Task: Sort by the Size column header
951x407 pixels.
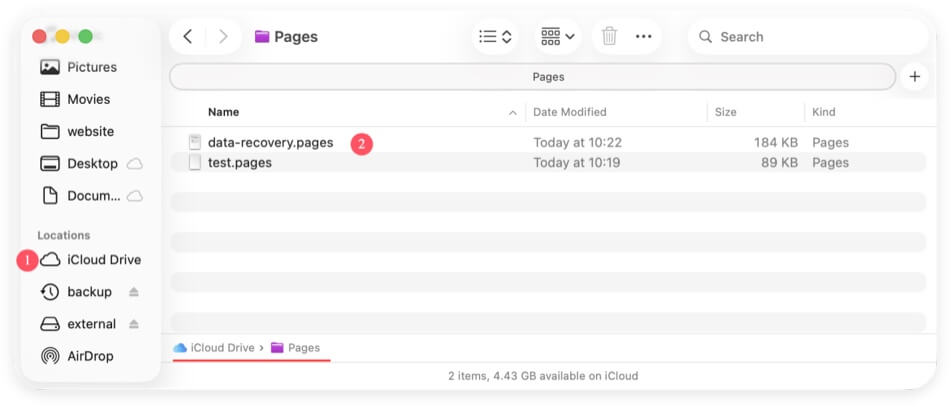Action: click(725, 112)
